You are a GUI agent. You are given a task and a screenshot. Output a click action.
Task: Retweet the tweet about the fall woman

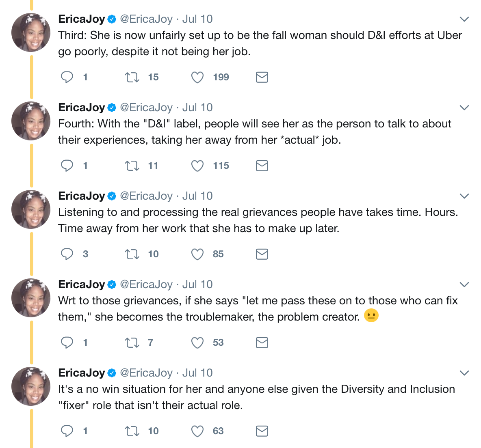point(132,77)
